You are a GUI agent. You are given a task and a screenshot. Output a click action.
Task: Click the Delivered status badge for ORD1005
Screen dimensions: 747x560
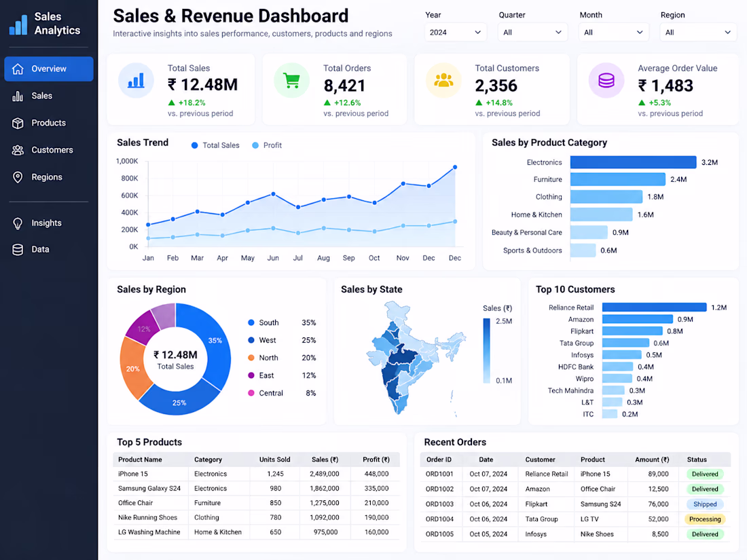(x=705, y=534)
